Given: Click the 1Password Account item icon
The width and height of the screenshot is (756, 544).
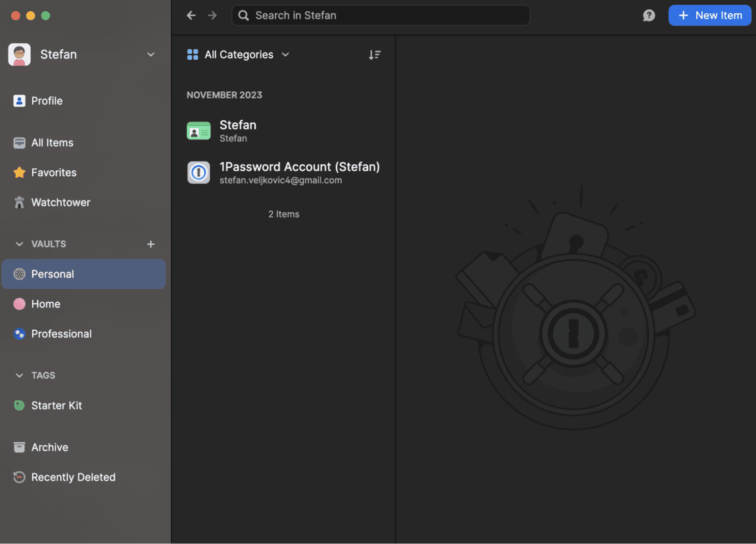Looking at the screenshot, I should [x=199, y=173].
